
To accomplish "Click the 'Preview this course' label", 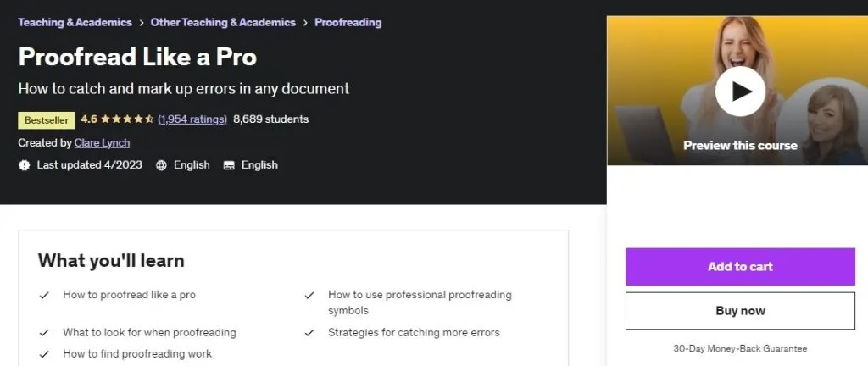I will [x=740, y=146].
